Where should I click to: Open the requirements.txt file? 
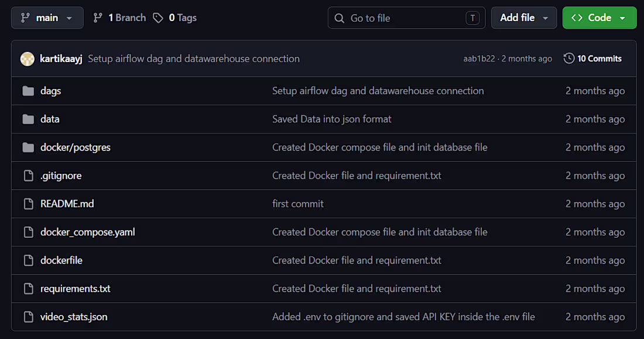tap(75, 289)
